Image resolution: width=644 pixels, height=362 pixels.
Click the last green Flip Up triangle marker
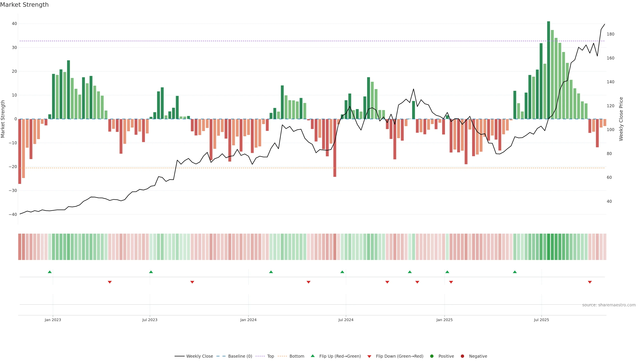point(515,272)
